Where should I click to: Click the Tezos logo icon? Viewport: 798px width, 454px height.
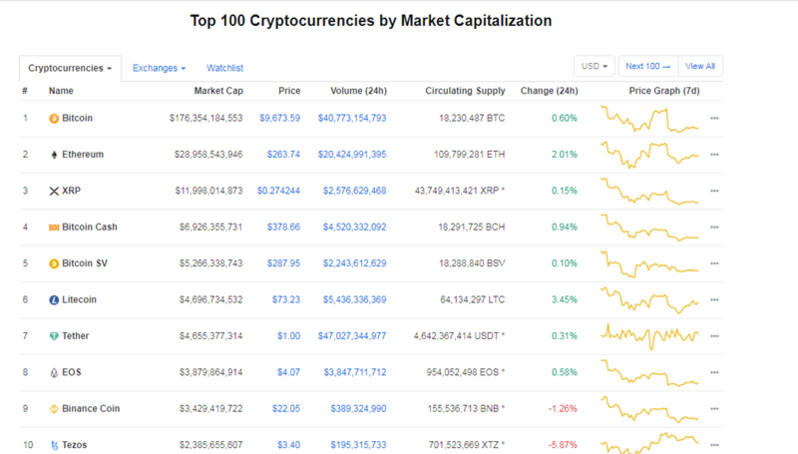pos(54,445)
